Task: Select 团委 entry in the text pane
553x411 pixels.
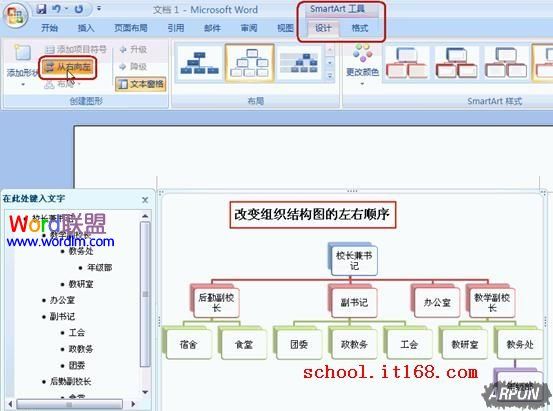Action: (77, 365)
